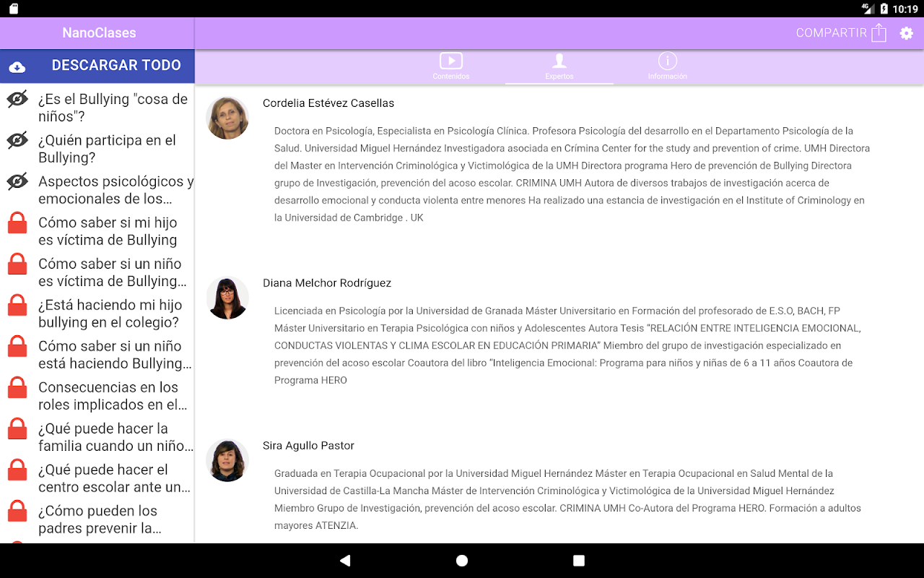Click lock icon beside ¿Cómo pueden los padres prevenir
The image size is (924, 578).
coord(17,512)
